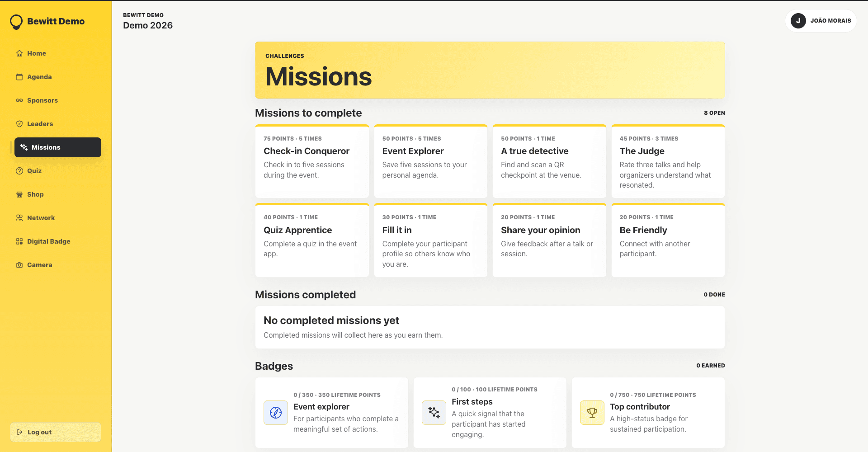
Task: Select the First steps badge title
Action: [472, 402]
